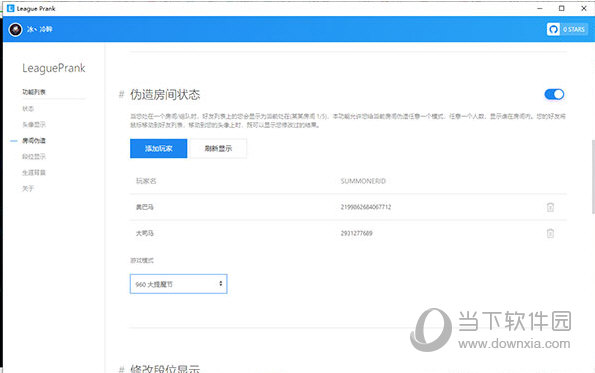Go to 生涯背景 in the sidebar

34,172
